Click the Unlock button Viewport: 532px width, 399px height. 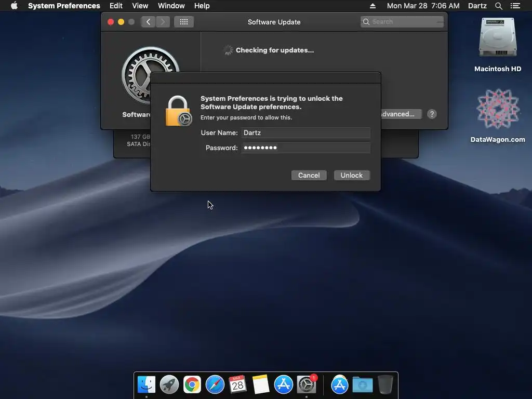click(352, 176)
